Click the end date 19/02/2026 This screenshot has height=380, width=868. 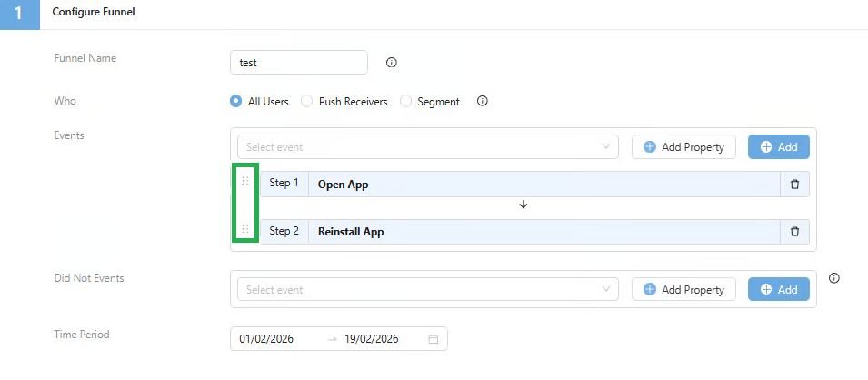point(371,339)
